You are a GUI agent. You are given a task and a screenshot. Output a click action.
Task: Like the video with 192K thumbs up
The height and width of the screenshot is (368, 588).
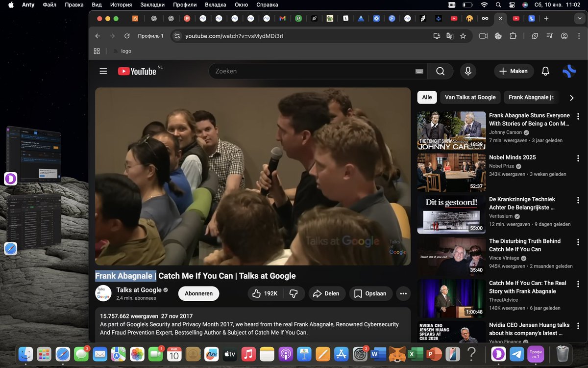point(265,293)
